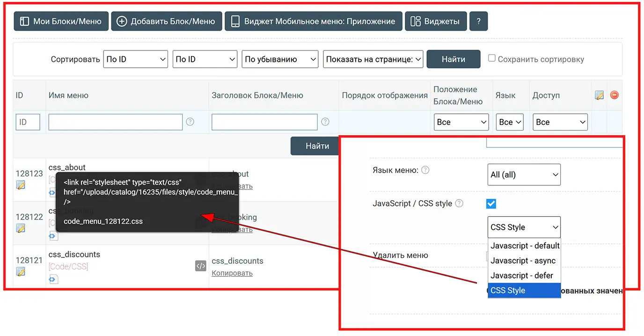Click help icon beside Язык меню label
This screenshot has width=644, height=336.
coord(425,170)
